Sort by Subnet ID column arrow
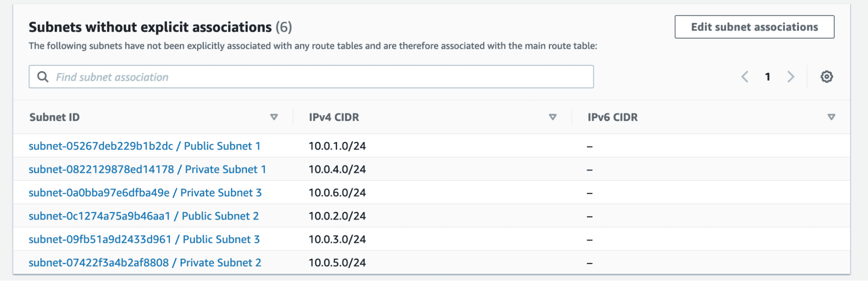 pos(274,117)
